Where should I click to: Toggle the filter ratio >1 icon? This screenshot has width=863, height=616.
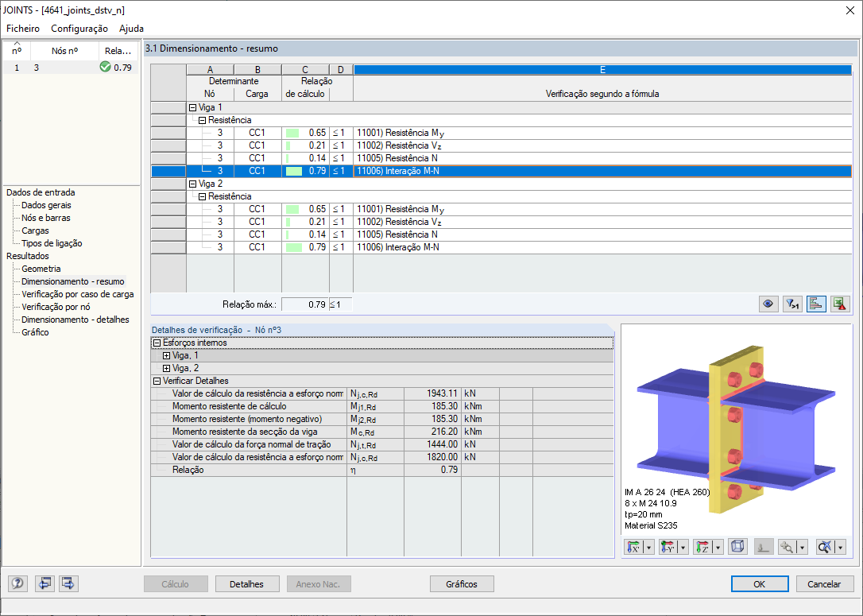(792, 304)
